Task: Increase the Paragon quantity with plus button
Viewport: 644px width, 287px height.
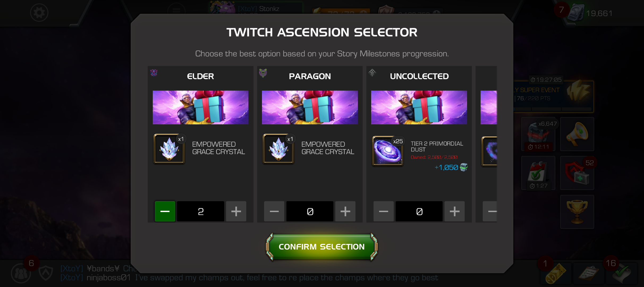Action: click(x=345, y=211)
